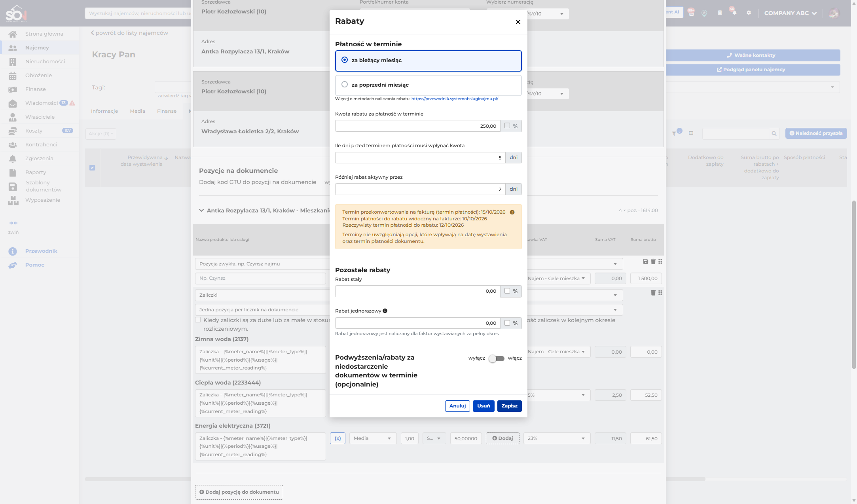Open Obłożenie calendar icon in sidebar

point(13,76)
